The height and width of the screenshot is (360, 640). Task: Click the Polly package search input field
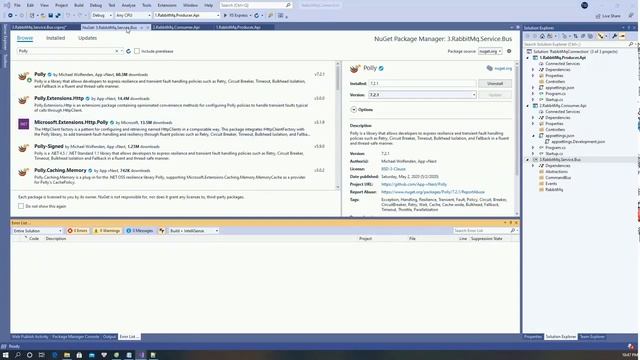pos(66,51)
